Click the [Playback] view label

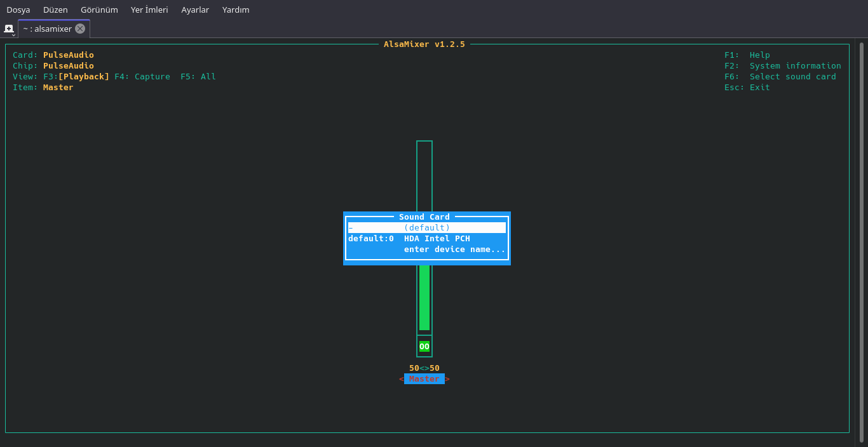(x=84, y=76)
